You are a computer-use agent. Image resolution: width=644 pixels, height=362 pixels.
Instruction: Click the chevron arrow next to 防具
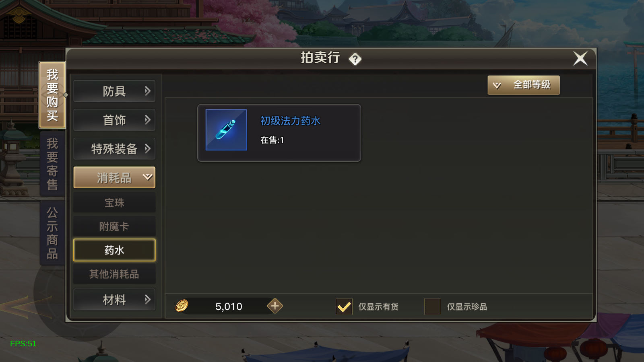[147, 91]
